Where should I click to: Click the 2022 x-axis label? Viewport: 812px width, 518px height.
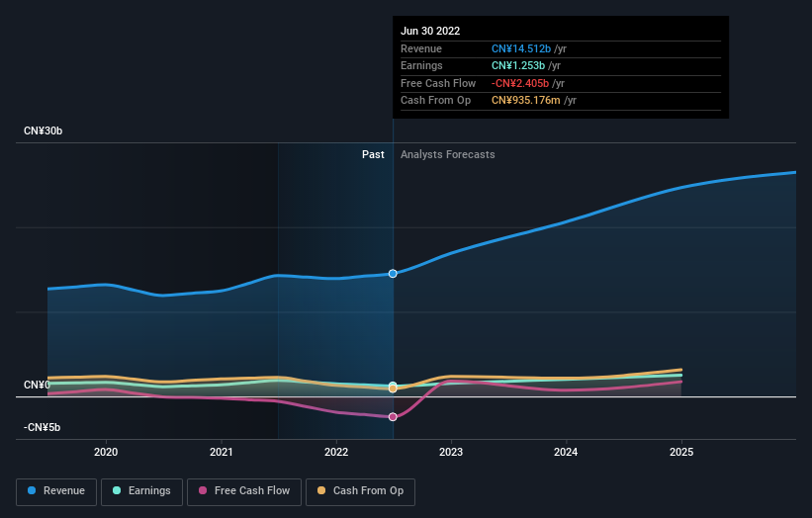click(x=336, y=452)
